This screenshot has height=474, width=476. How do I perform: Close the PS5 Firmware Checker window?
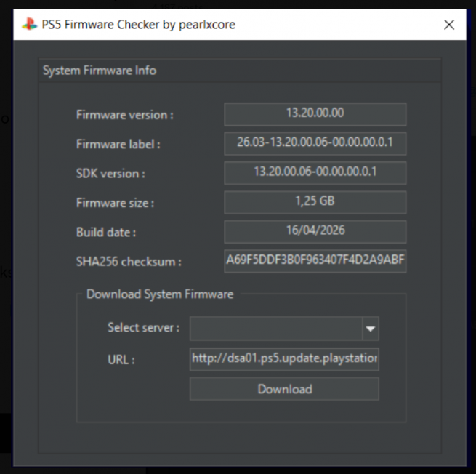[x=449, y=25]
